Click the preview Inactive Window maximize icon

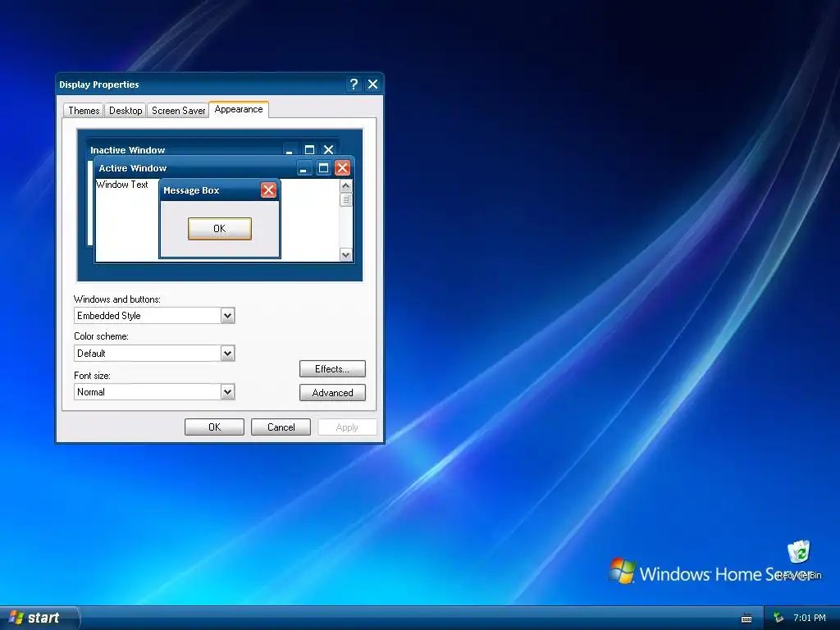[x=309, y=150]
